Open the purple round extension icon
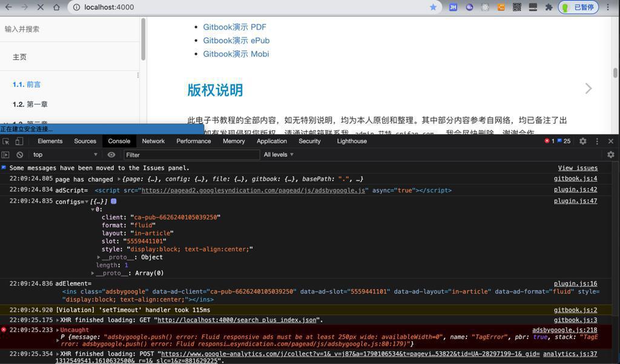This screenshot has width=620, height=364. (469, 7)
